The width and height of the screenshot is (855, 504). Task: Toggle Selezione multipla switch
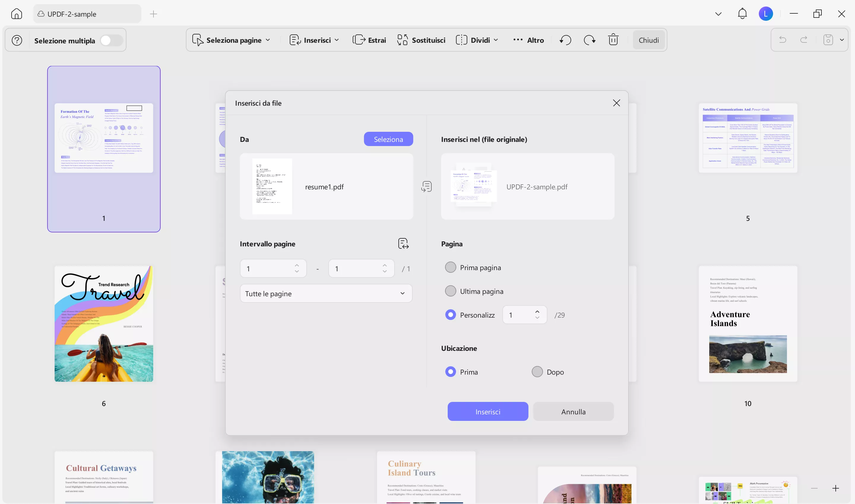pos(111,40)
